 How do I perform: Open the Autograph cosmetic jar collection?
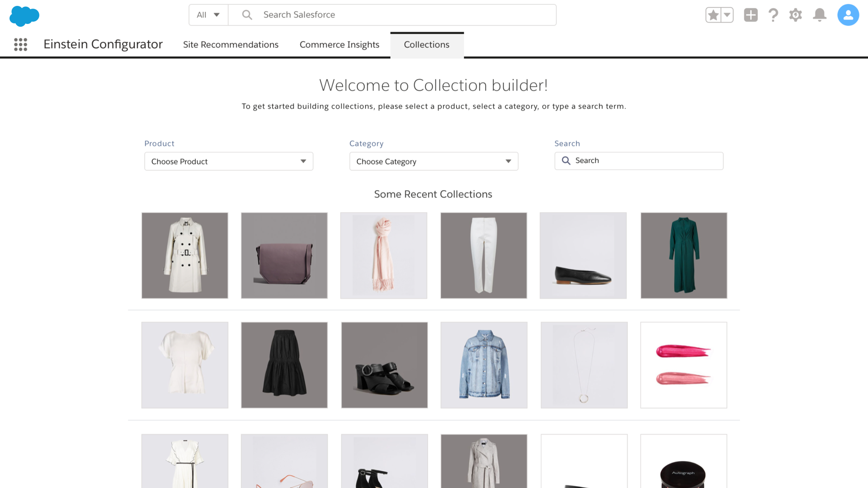point(684,461)
